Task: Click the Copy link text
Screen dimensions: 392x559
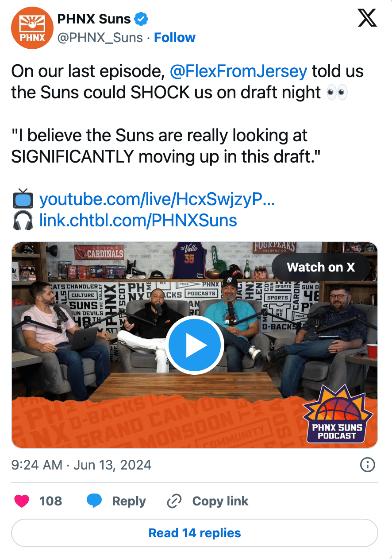Action: pyautogui.click(x=220, y=501)
